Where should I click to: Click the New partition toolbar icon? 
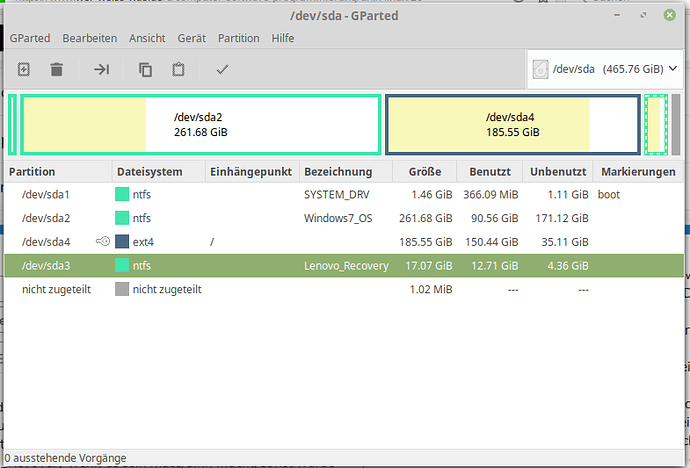click(24, 69)
